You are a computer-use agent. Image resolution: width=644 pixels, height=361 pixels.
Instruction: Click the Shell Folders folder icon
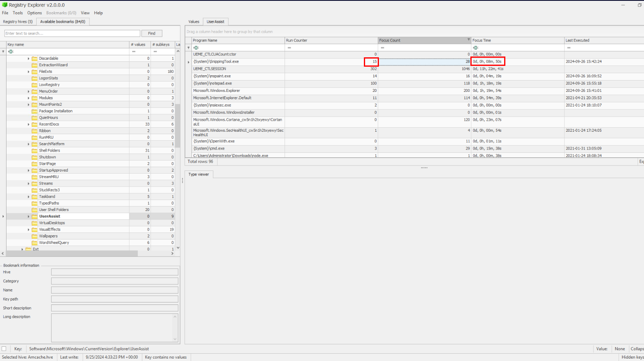pyautogui.click(x=35, y=150)
